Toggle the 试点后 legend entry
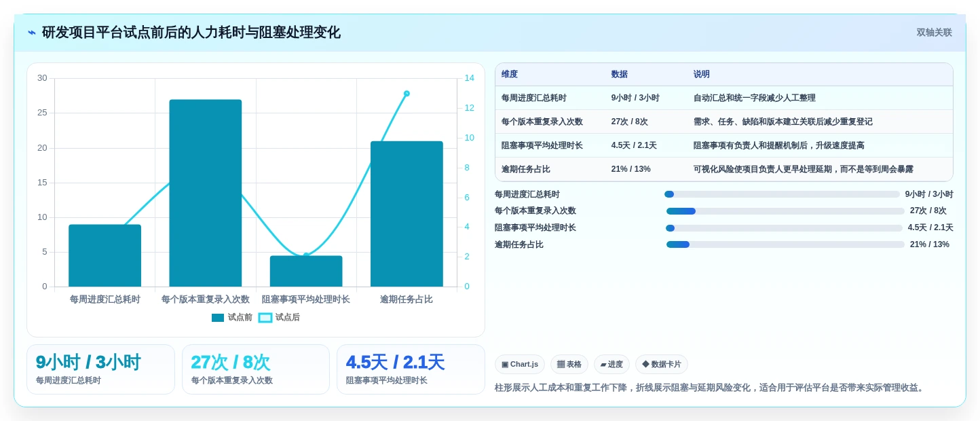The image size is (980, 421). 279,317
